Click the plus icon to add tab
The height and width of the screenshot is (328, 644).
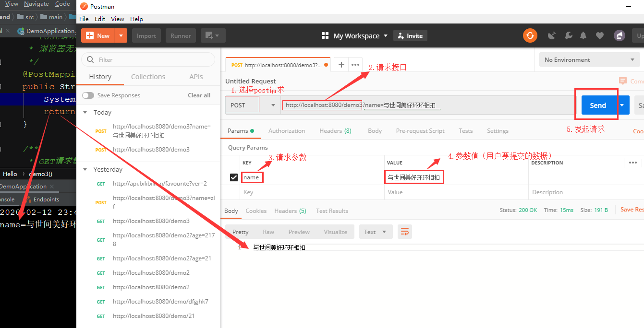tap(340, 65)
